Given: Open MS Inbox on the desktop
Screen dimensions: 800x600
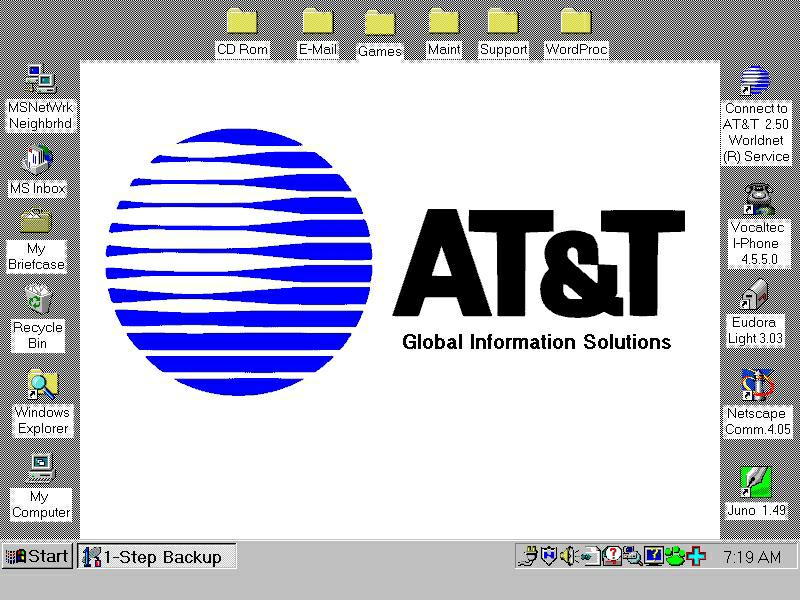Looking at the screenshot, I should coord(38,160).
